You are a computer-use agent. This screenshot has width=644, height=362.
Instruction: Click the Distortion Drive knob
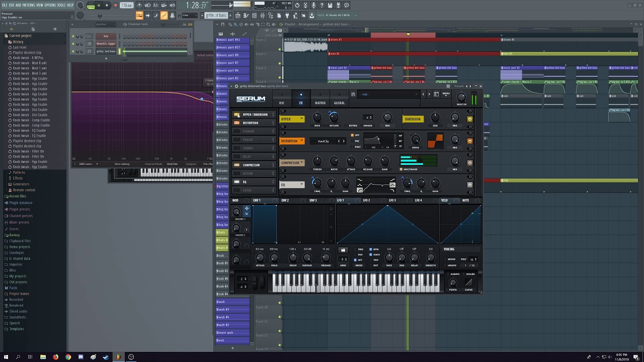pos(416,139)
